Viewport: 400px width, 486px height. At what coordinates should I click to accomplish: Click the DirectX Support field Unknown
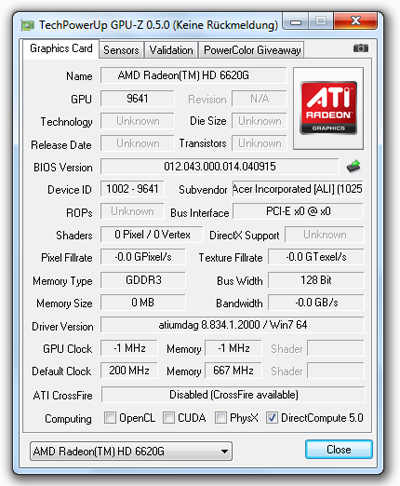pyautogui.click(x=325, y=235)
